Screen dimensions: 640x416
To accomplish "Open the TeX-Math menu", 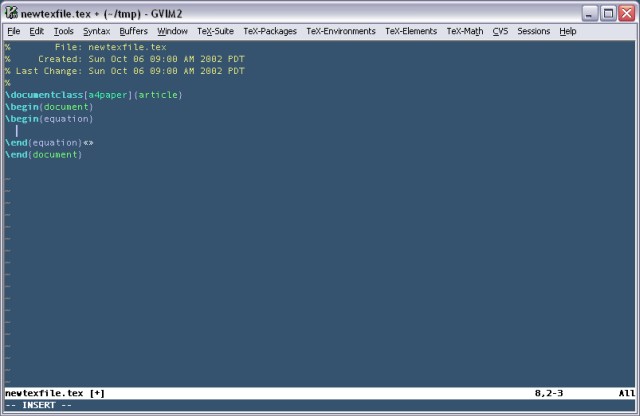I will point(465,31).
